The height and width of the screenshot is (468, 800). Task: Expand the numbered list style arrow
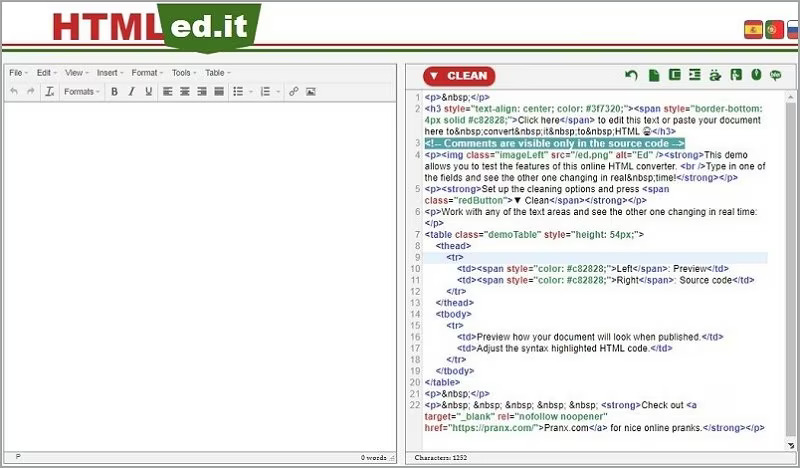pos(278,92)
